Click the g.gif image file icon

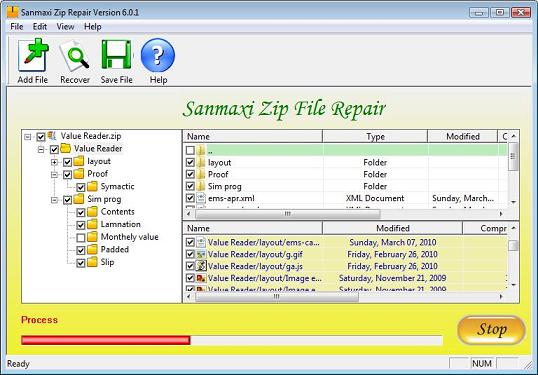coord(201,254)
